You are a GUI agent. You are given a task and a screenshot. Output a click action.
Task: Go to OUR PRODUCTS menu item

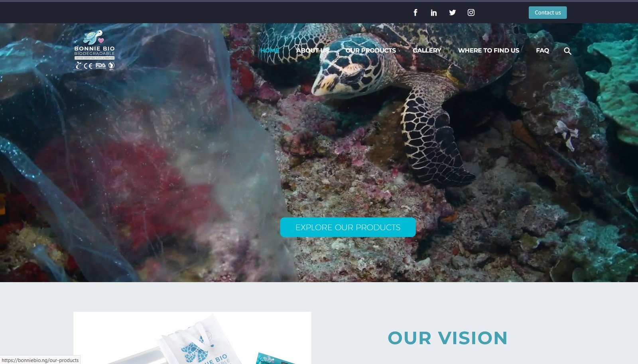[x=370, y=50]
